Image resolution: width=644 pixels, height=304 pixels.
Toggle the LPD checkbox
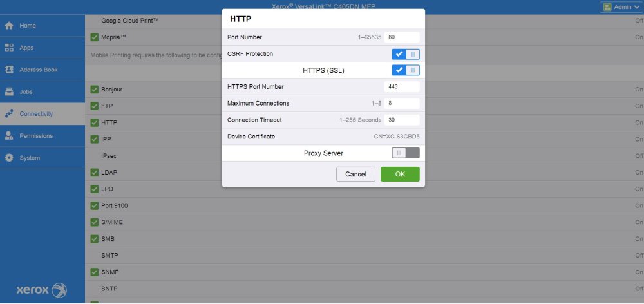point(95,189)
